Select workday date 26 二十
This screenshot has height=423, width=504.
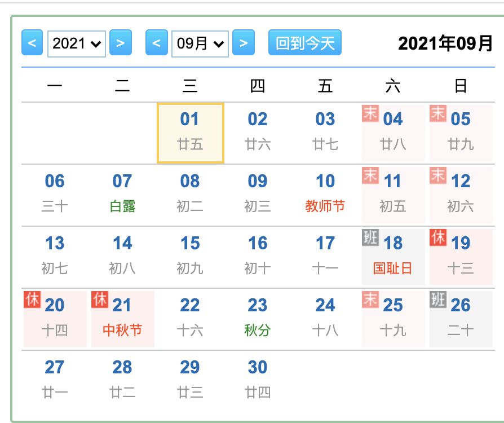coord(461,319)
